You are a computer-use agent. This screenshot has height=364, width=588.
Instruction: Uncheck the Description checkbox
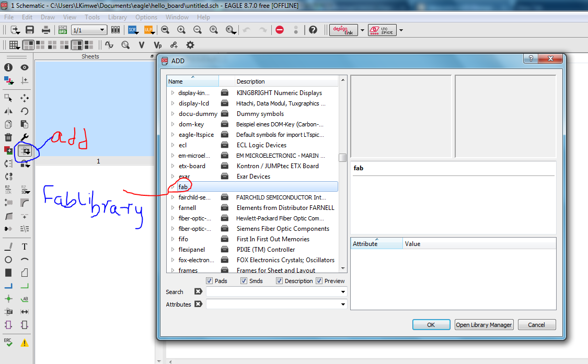(279, 281)
